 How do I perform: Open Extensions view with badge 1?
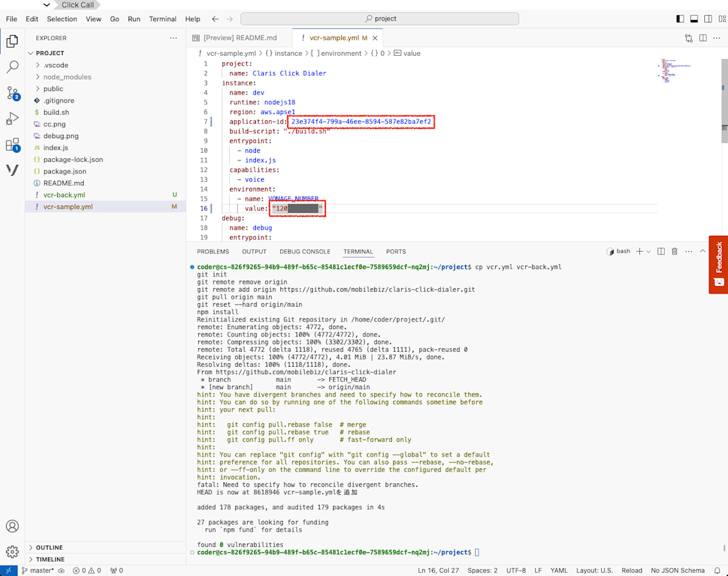tap(12, 145)
